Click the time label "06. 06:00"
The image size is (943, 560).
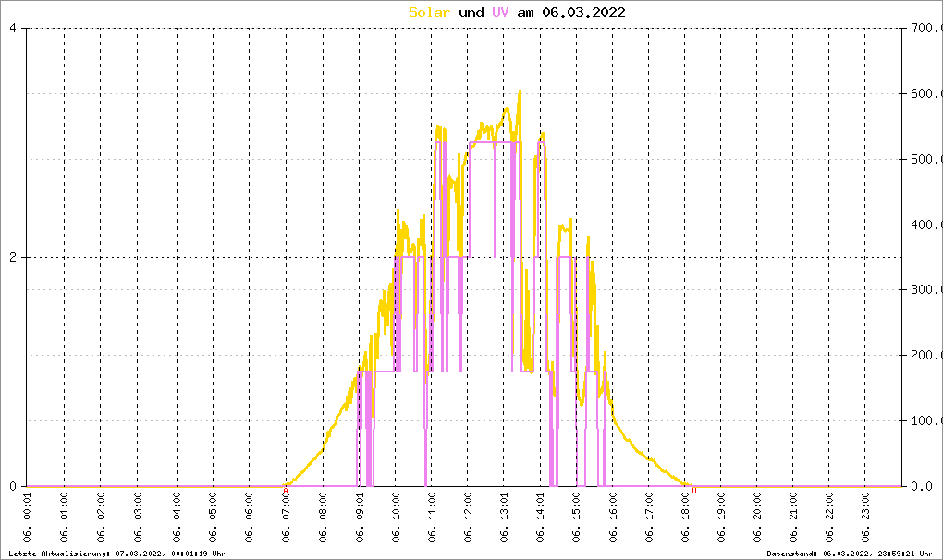coord(250,517)
